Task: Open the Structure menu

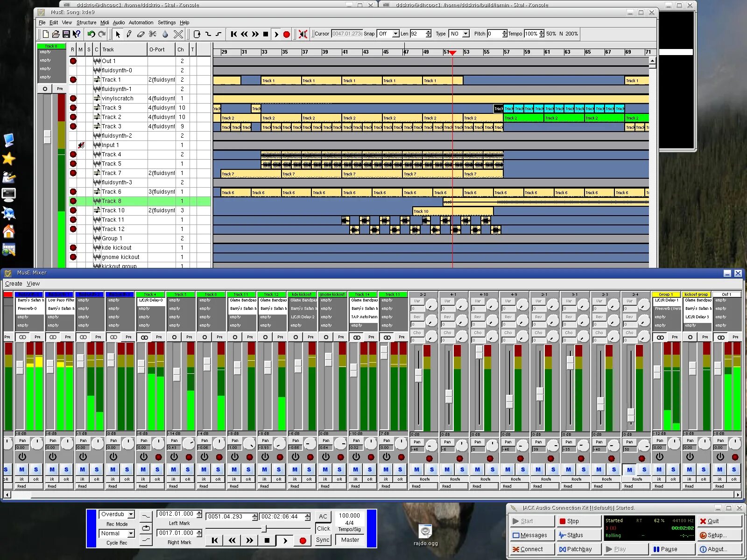Action: (86, 22)
